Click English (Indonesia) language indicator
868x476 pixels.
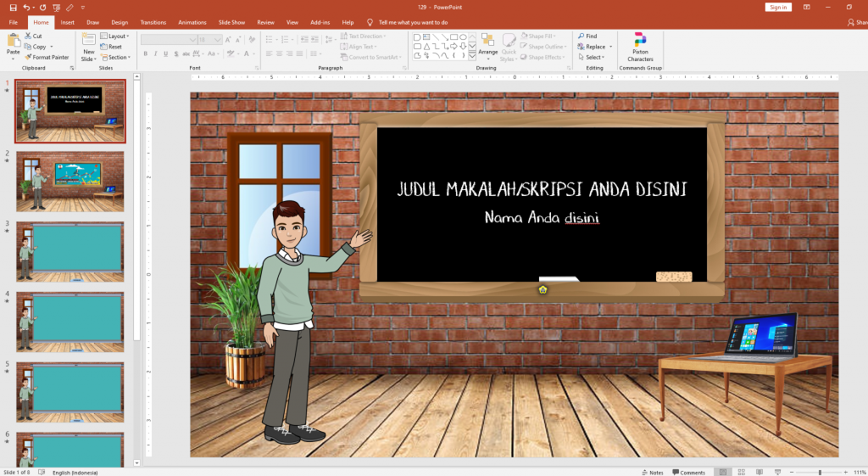(75, 472)
